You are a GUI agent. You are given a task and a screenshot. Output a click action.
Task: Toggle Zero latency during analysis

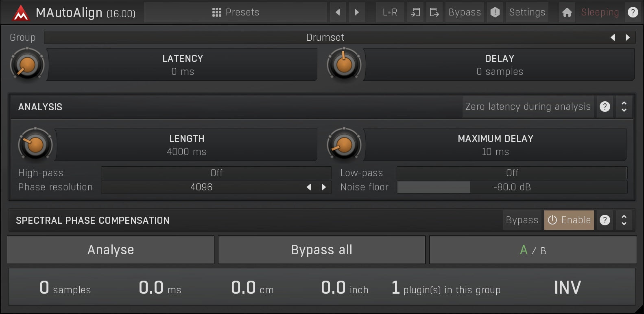(x=528, y=107)
